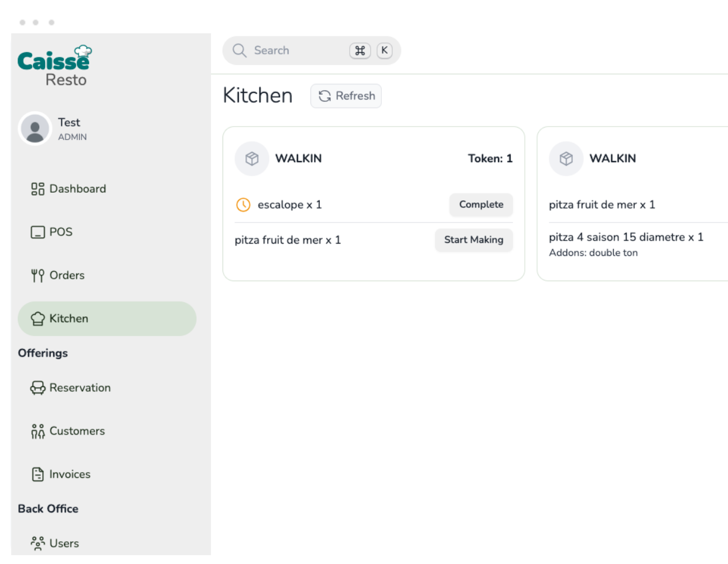Click the search magnifier icon
728x564 pixels.
click(239, 50)
